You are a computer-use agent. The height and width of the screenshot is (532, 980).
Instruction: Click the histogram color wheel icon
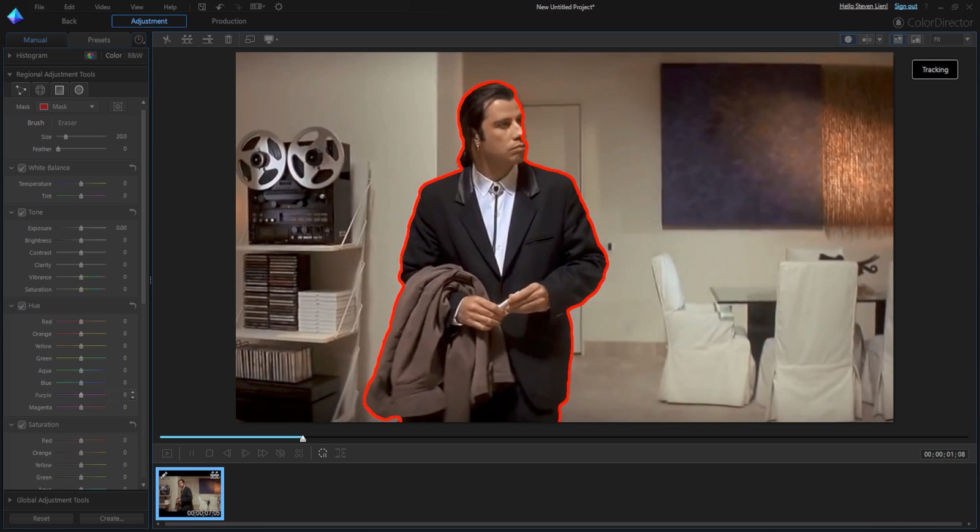[x=91, y=56]
